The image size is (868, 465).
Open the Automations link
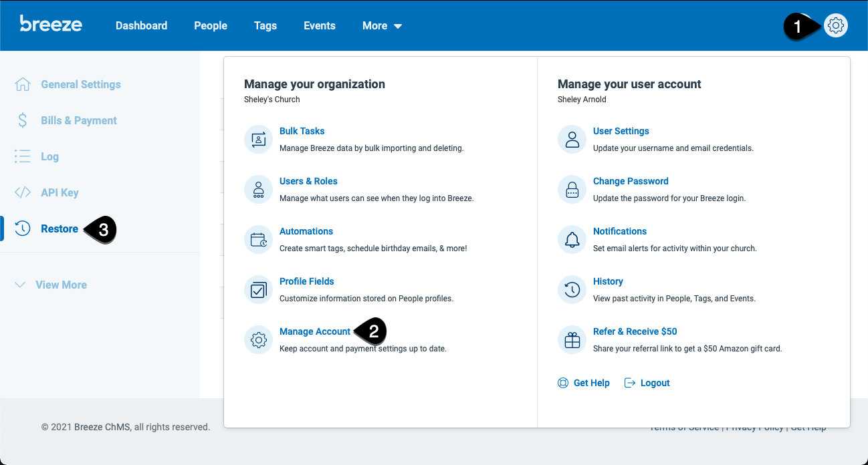click(x=306, y=231)
